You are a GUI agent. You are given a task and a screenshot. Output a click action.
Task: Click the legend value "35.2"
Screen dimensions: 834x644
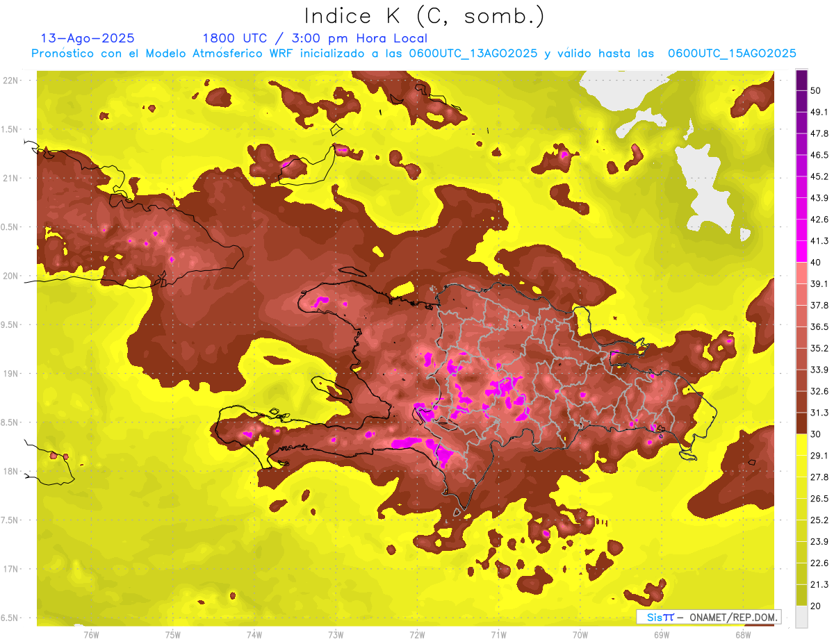tap(819, 348)
